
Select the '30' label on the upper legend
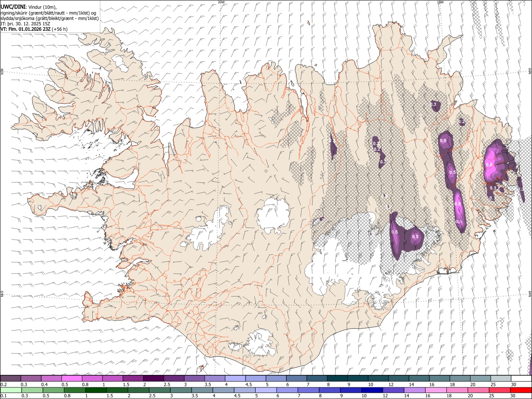point(514,384)
